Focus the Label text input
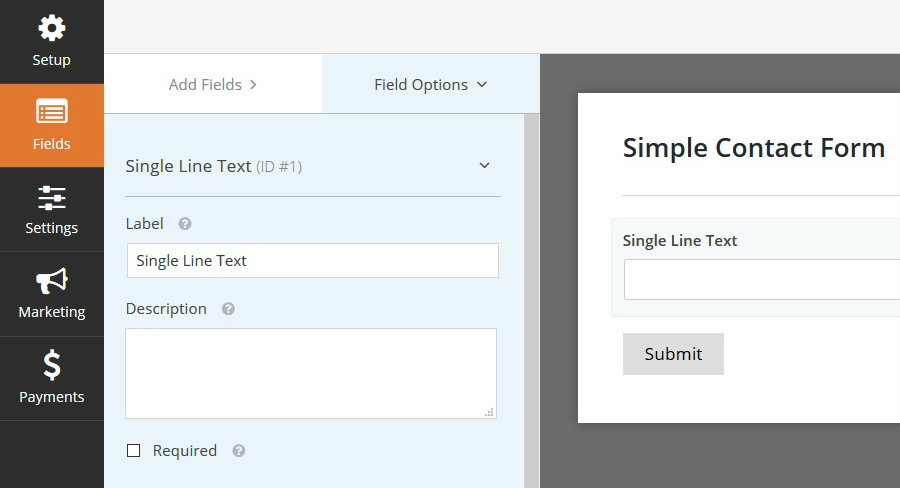Screen dimensions: 900x488 [313, 261]
